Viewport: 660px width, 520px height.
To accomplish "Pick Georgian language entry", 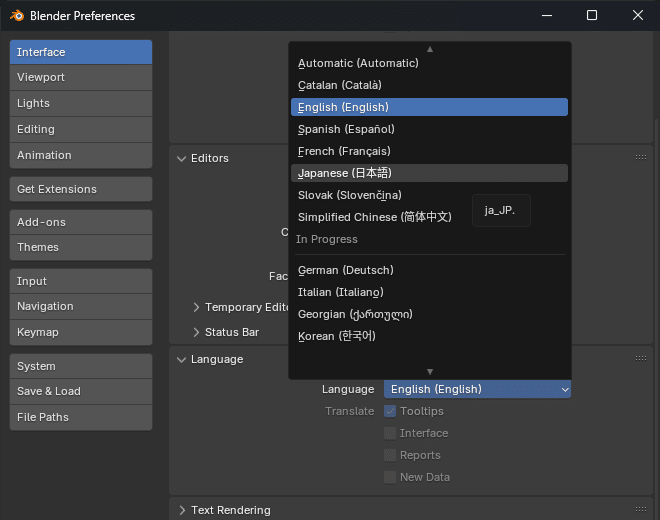I will click(429, 314).
